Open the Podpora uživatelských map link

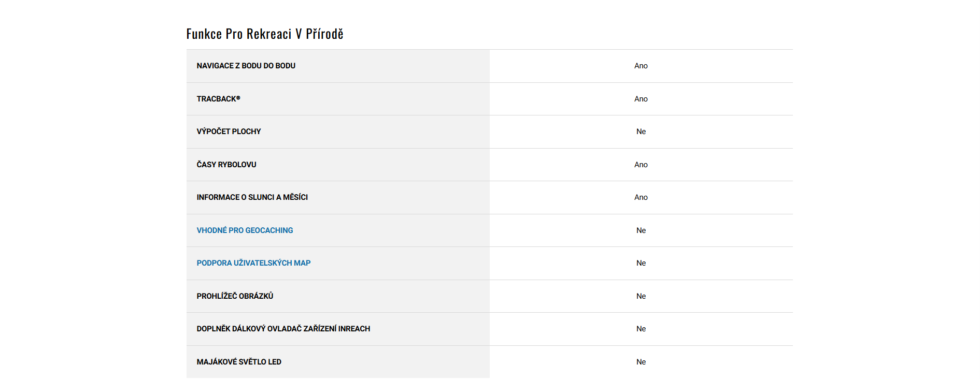tap(253, 263)
